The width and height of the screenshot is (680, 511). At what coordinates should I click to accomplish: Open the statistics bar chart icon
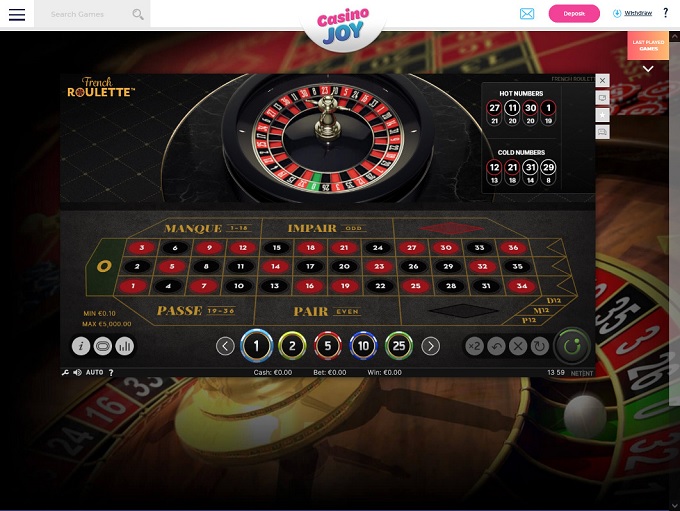(x=125, y=346)
